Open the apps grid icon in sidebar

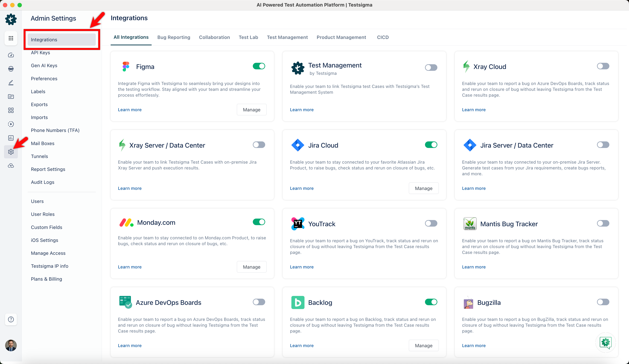11,38
